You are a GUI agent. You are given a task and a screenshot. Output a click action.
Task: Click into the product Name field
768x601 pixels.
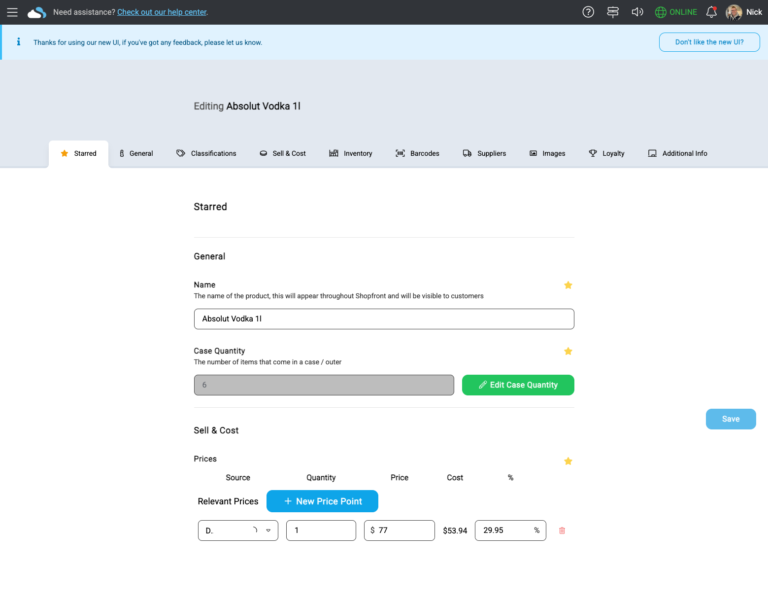383,319
